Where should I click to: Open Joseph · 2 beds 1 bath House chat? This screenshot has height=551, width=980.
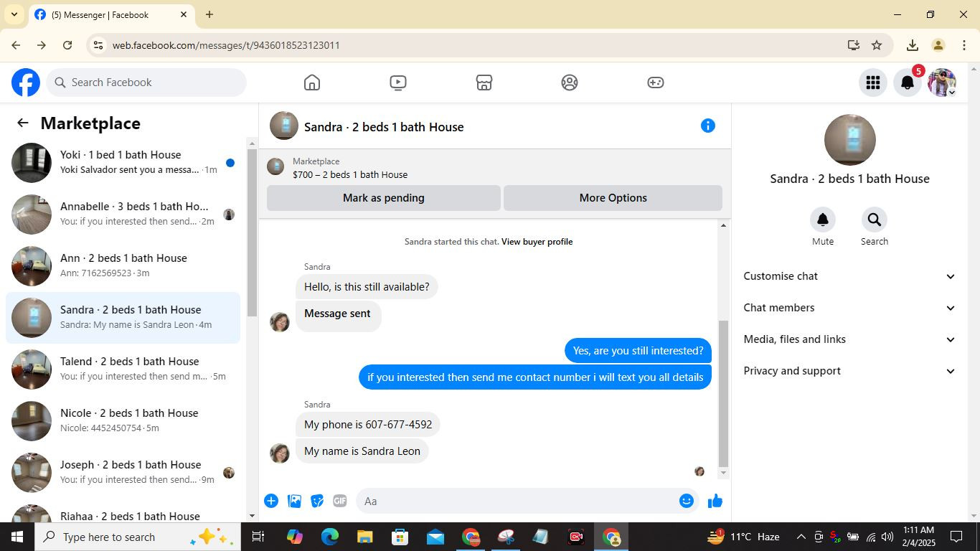(123, 473)
